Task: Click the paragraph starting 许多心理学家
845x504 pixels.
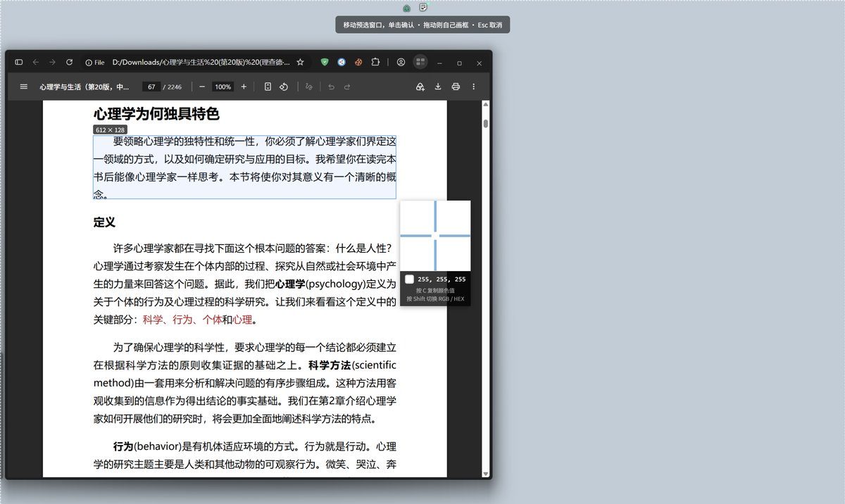Action: (x=244, y=284)
